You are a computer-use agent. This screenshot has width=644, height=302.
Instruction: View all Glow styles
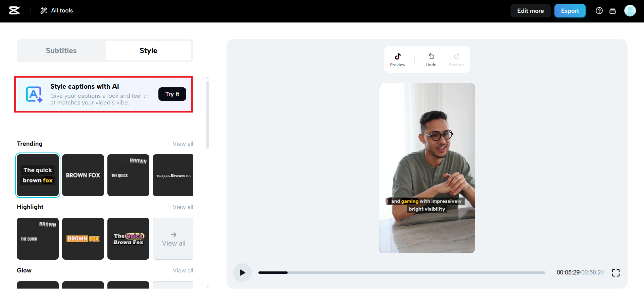pos(183,270)
